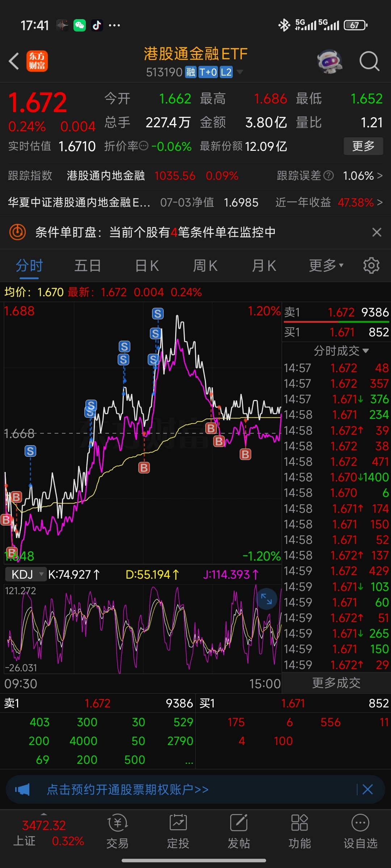Tap the 买1 1.671 quote row beside the chart

coord(336,332)
